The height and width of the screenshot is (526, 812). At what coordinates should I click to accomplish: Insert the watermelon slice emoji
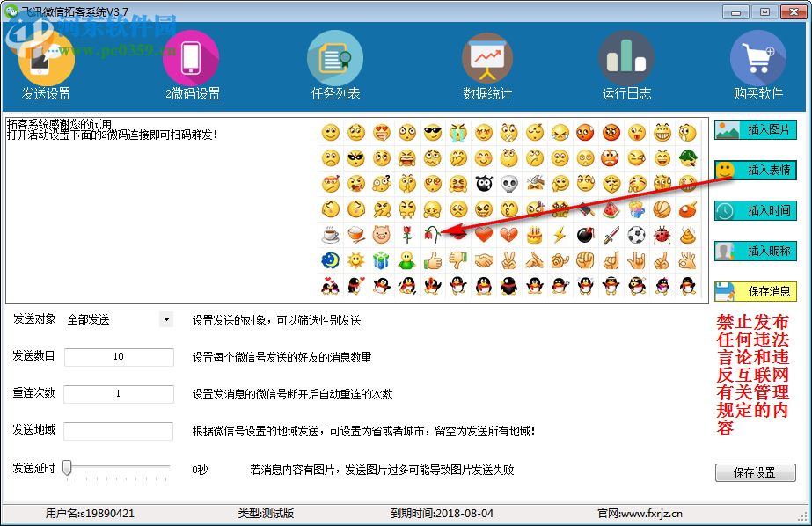click(x=611, y=209)
